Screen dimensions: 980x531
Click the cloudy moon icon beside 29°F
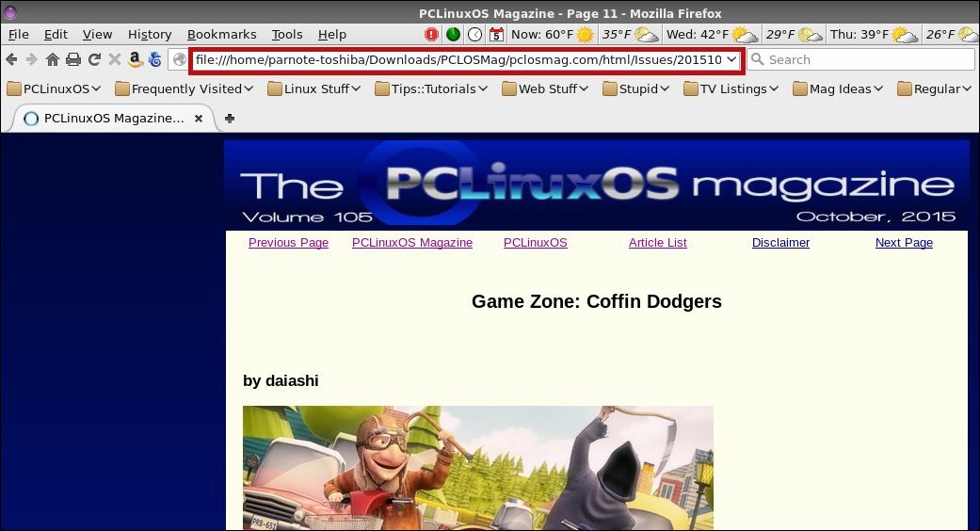(810, 35)
